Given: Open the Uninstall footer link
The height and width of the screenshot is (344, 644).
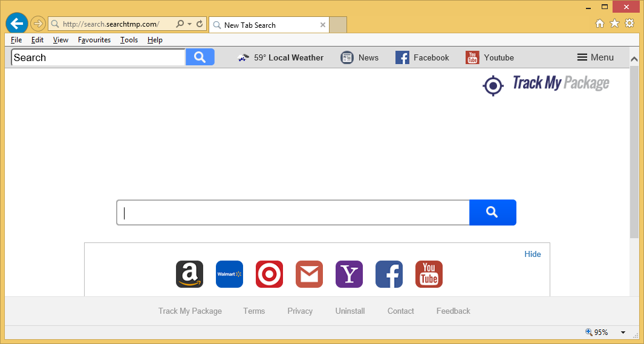Looking at the screenshot, I should [350, 311].
